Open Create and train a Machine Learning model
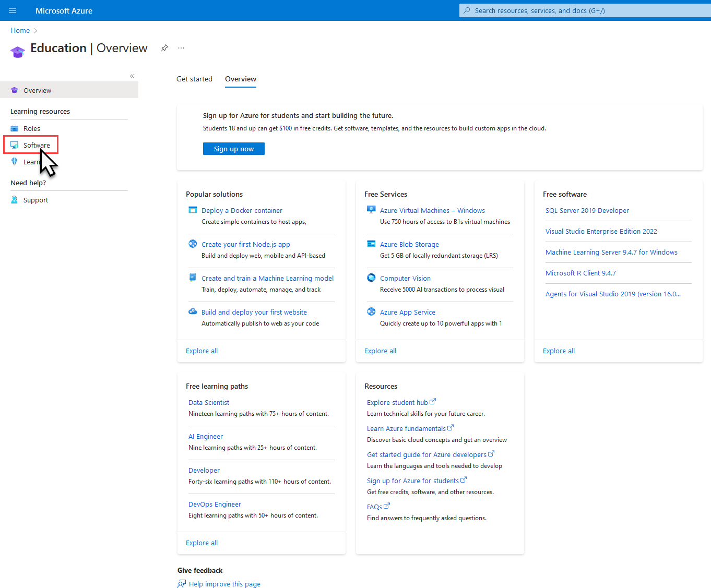The height and width of the screenshot is (588, 711). click(x=267, y=279)
